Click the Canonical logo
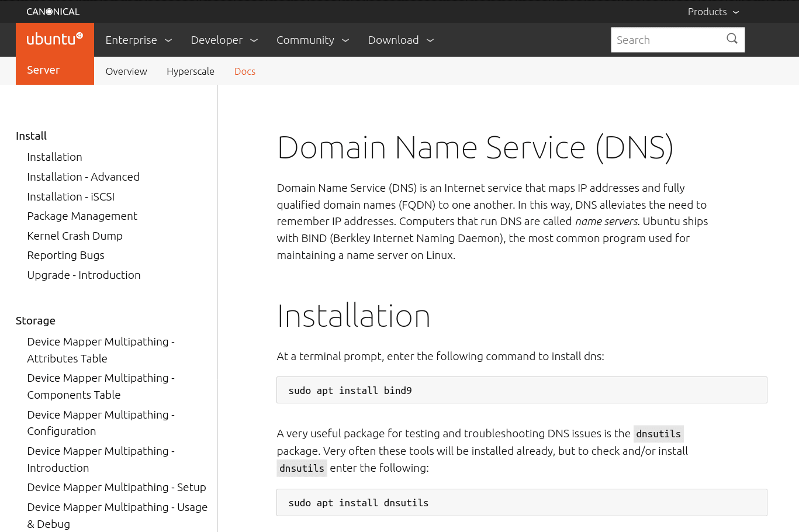This screenshot has width=799, height=532. pyautogui.click(x=53, y=12)
